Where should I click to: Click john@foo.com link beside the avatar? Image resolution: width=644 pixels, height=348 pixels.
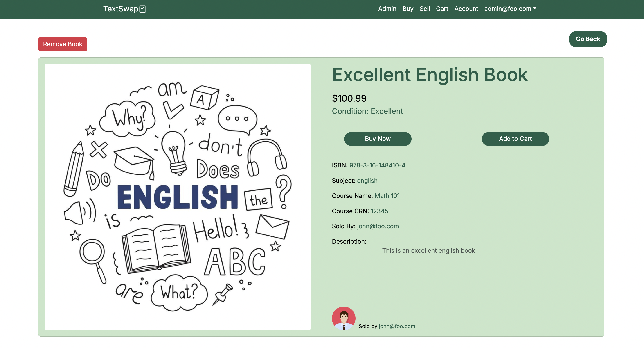397,326
